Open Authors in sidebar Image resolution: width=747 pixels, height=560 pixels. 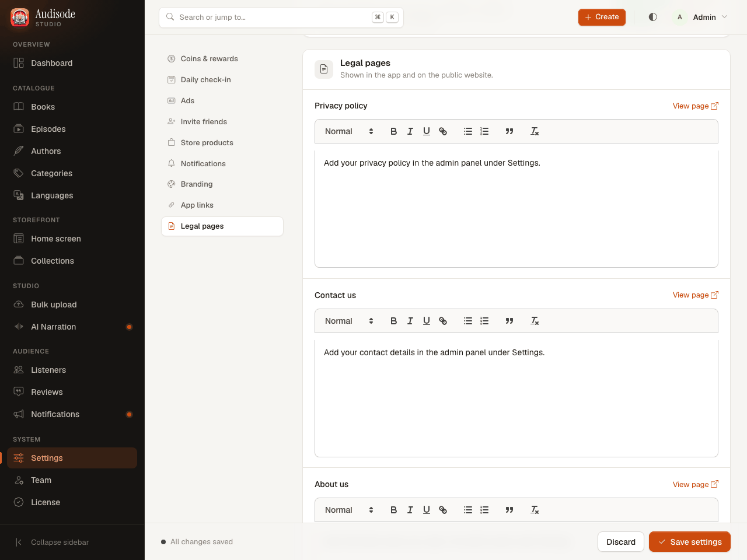click(72, 151)
